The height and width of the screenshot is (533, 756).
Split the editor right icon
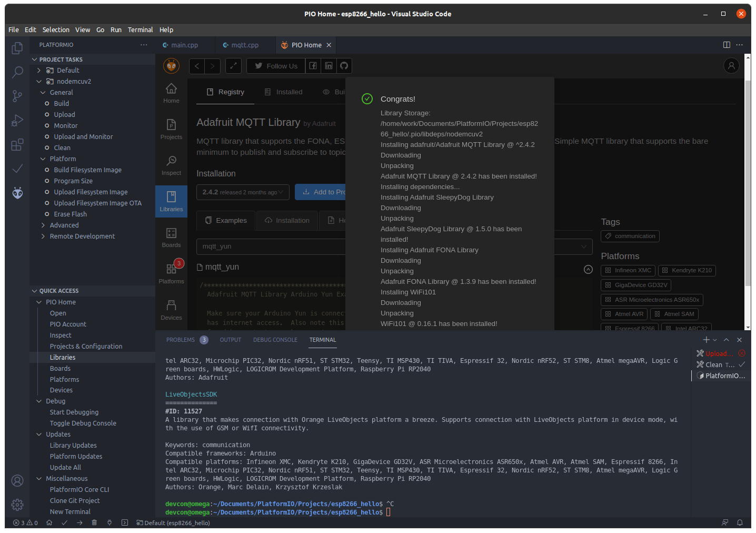click(x=727, y=45)
